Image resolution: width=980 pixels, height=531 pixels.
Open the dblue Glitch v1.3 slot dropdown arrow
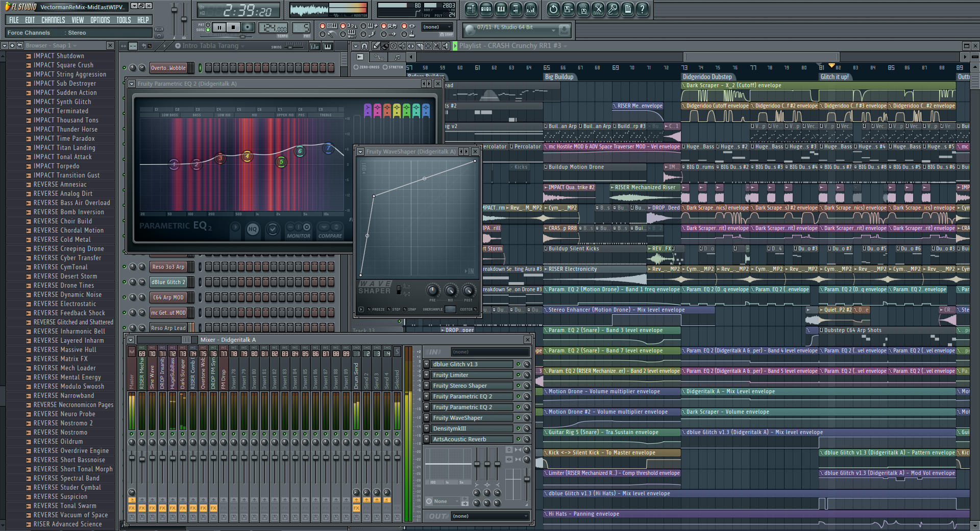[x=427, y=364]
